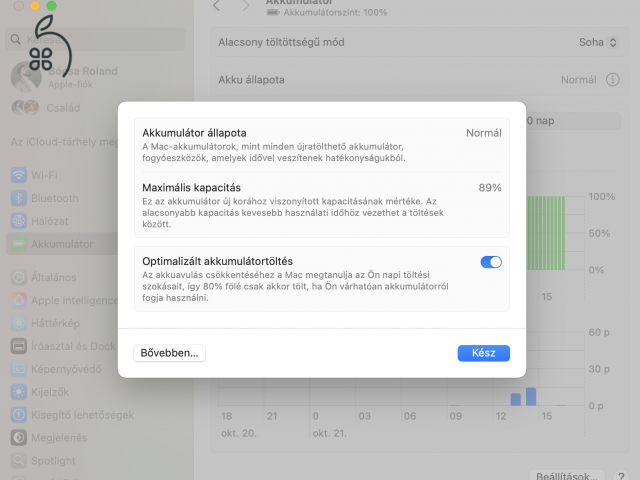The width and height of the screenshot is (640, 480).
Task: Focus the Keresés search field
Action: tap(96, 40)
